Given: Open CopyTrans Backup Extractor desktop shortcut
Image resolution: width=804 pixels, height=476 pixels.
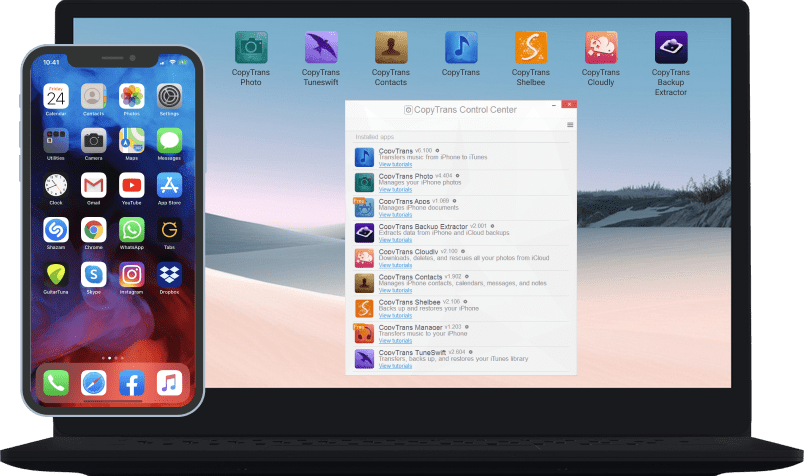Looking at the screenshot, I should (671, 48).
